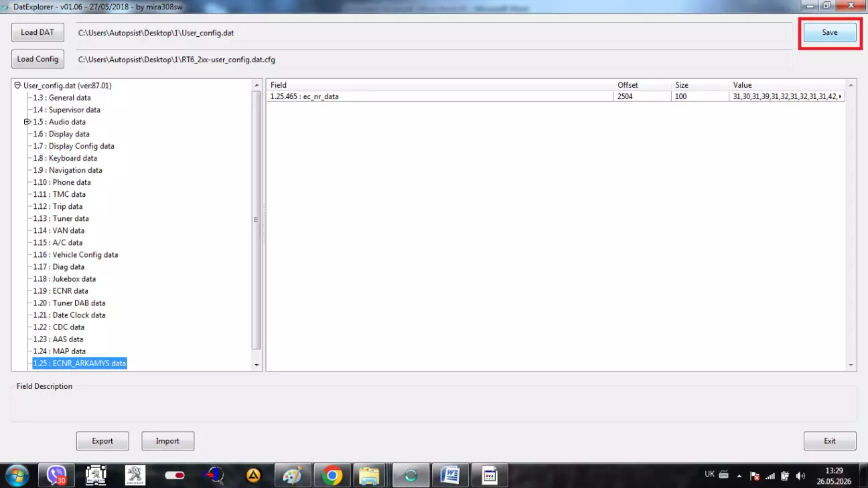
Task: Click the tree panel scroll down arrow
Action: 257,365
